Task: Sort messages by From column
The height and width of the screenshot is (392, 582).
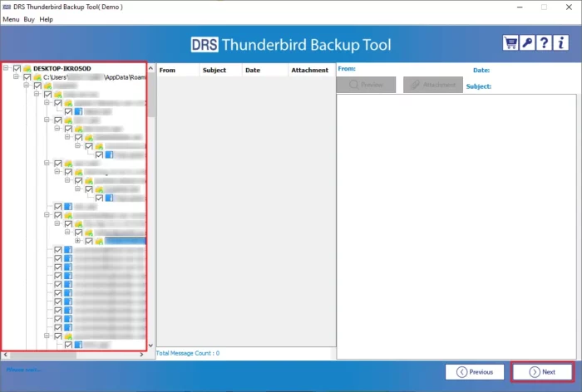Action: click(178, 70)
